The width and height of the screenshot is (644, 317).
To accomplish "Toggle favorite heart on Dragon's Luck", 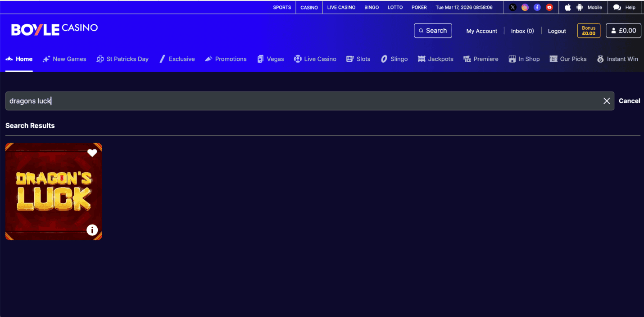I will (x=92, y=153).
